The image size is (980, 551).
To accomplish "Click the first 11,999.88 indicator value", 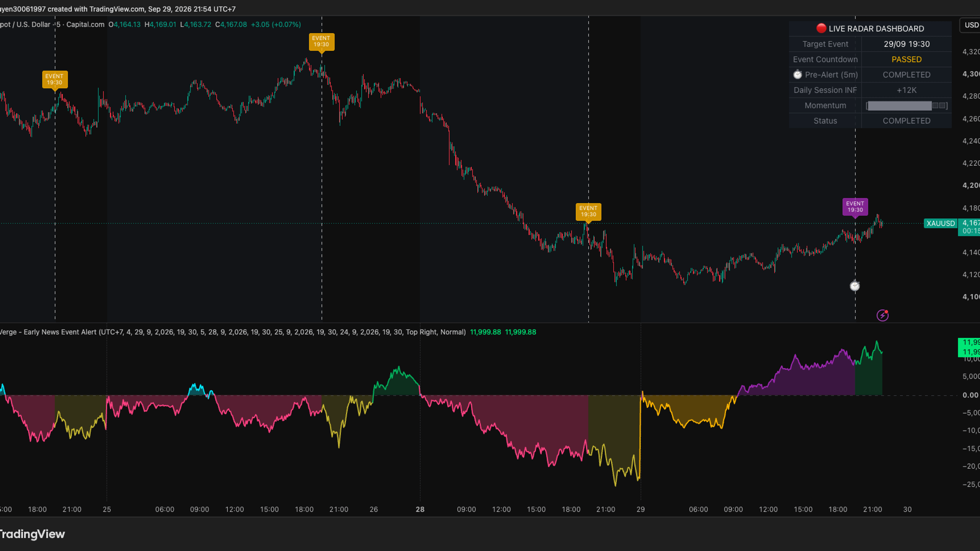I will tap(485, 332).
